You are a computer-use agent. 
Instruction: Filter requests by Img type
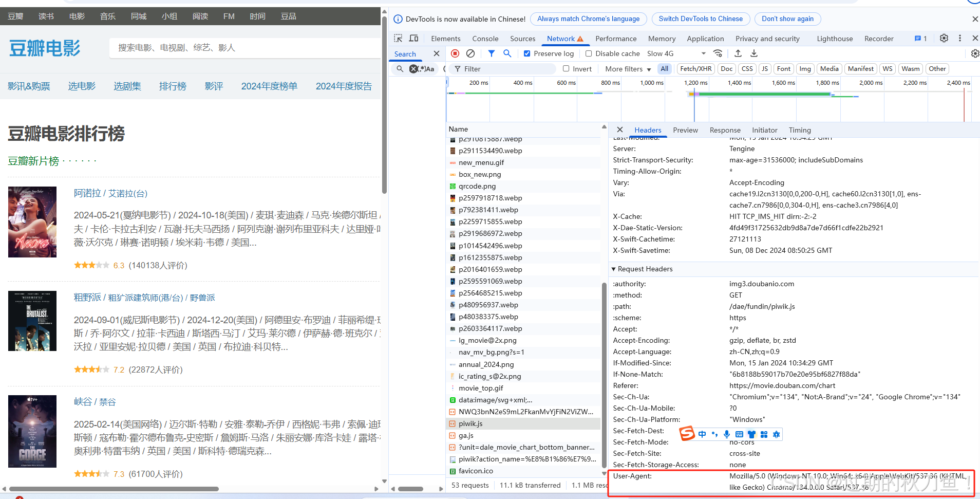tap(805, 69)
